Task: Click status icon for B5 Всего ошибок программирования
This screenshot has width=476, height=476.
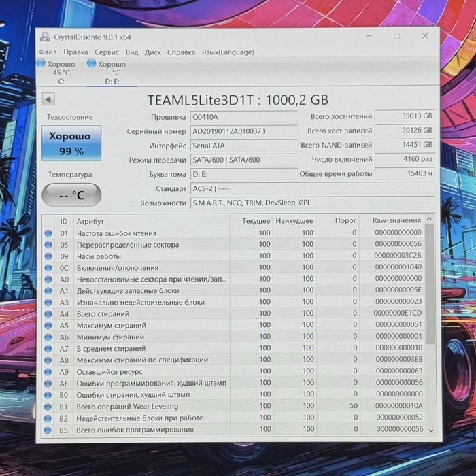Action: pos(48,430)
